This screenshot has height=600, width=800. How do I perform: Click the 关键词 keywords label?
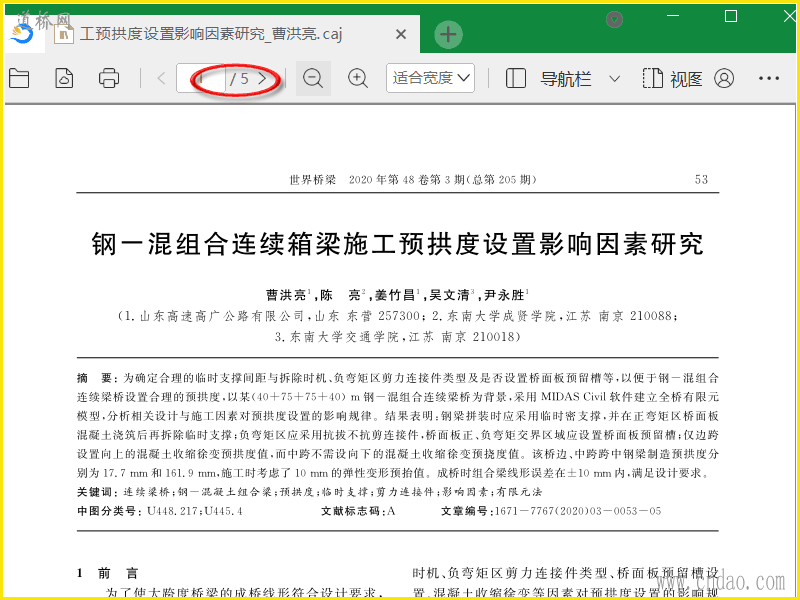pos(97,492)
